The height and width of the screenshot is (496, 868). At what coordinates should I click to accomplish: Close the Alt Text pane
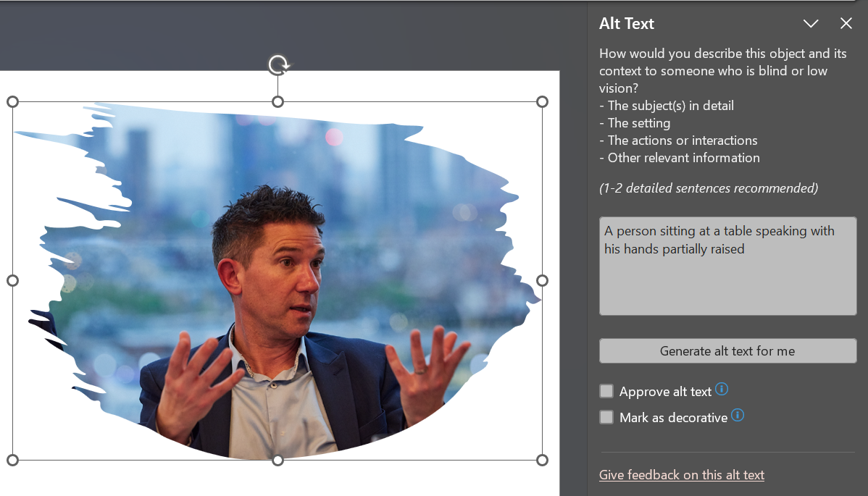point(846,23)
